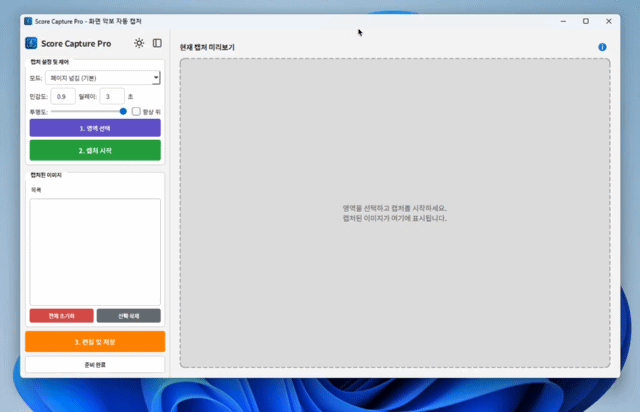Close the Score Capture Pro window

pos(612,20)
